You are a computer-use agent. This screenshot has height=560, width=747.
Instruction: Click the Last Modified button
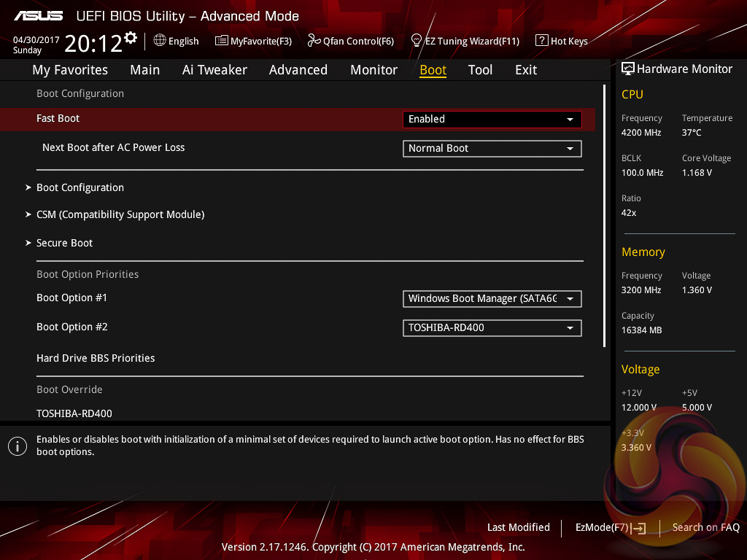[518, 527]
